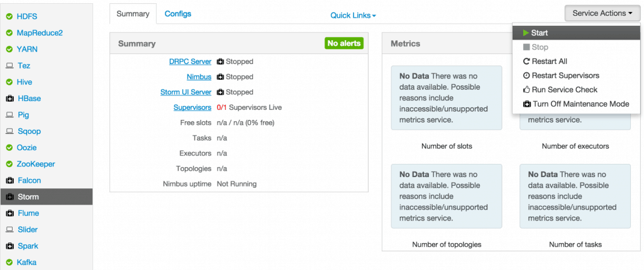Click the Restart All refresh icon
This screenshot has height=270, width=644.
click(526, 62)
